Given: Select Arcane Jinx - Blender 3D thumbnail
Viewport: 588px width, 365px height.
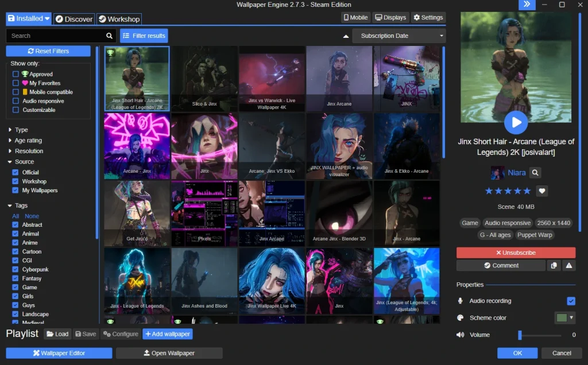Looking at the screenshot, I should point(339,213).
